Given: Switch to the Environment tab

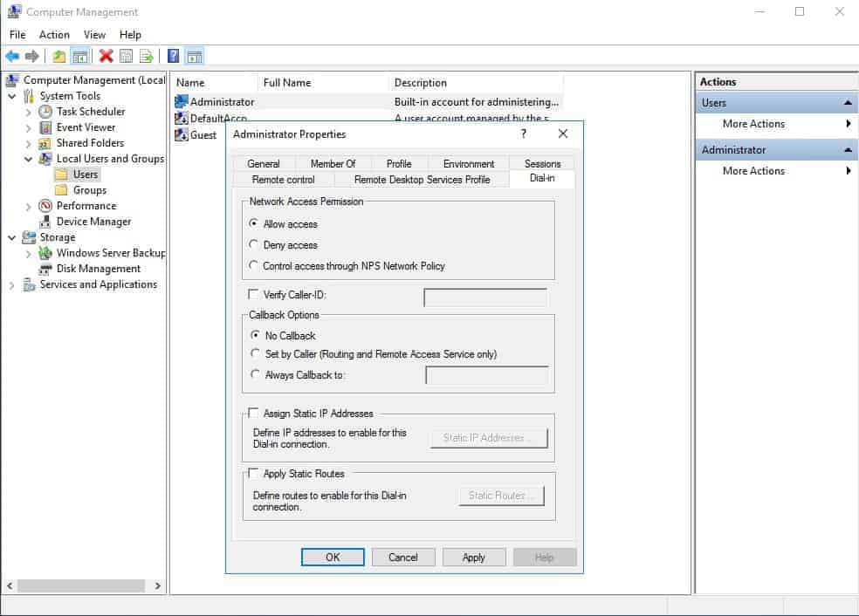Looking at the screenshot, I should 469,163.
